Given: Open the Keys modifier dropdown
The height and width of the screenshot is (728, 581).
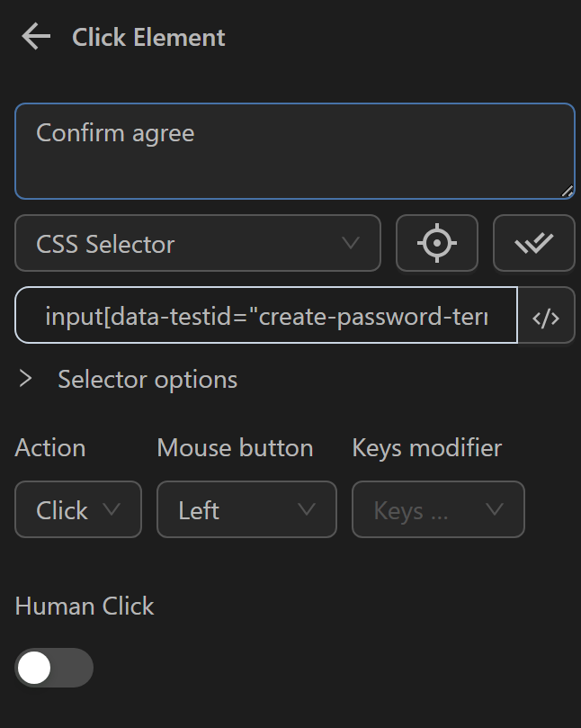Looking at the screenshot, I should [x=438, y=509].
